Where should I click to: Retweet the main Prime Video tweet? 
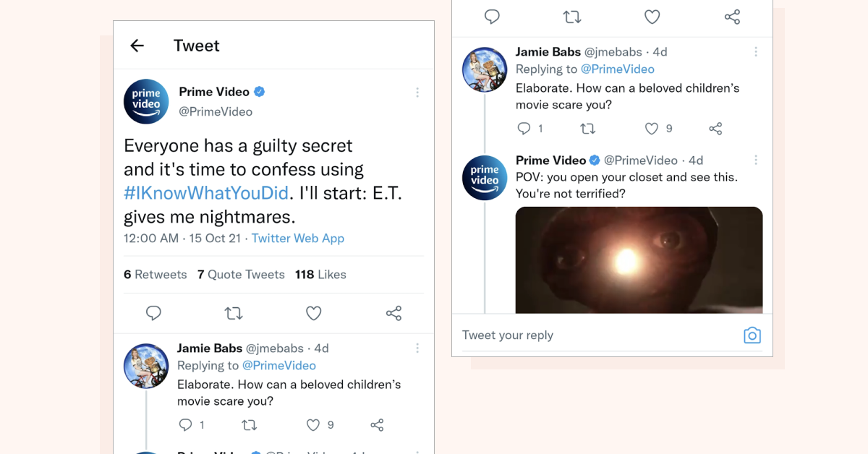click(x=233, y=313)
